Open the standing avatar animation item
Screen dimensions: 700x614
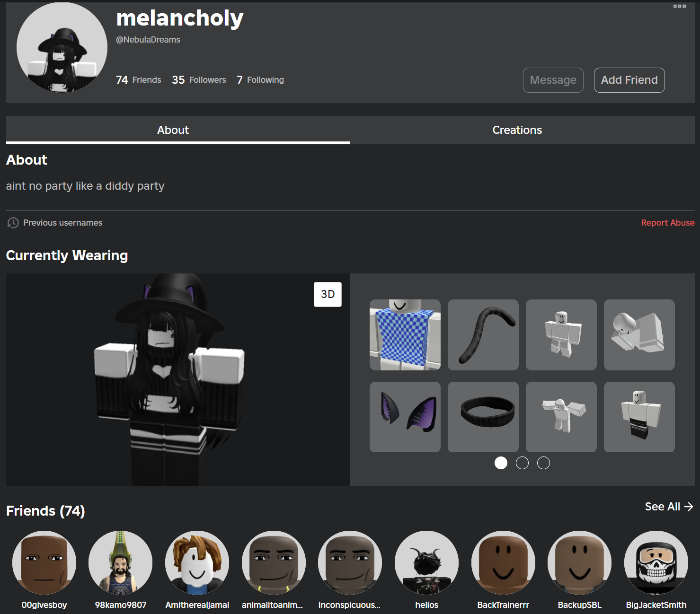(561, 335)
